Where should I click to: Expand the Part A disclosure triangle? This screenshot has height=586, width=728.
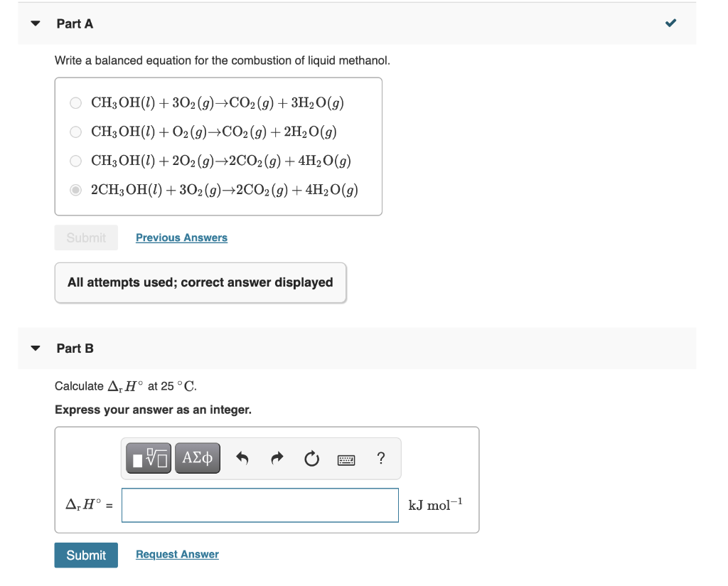point(35,23)
